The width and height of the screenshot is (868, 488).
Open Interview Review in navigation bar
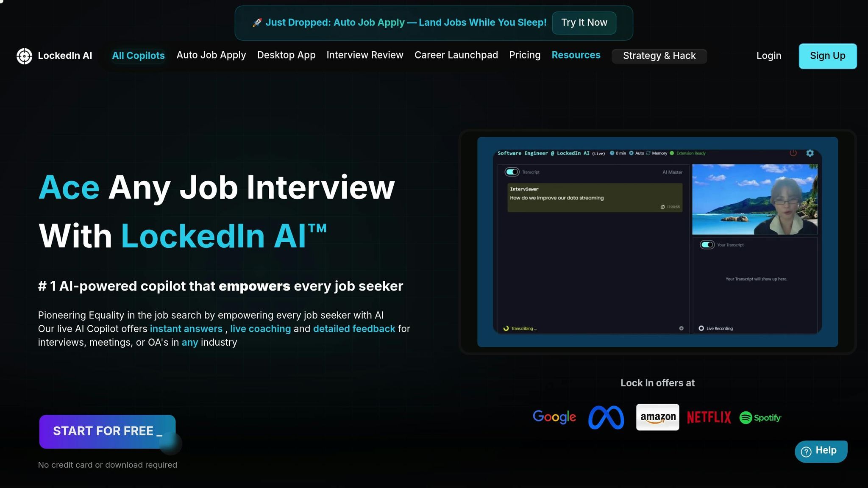click(365, 55)
